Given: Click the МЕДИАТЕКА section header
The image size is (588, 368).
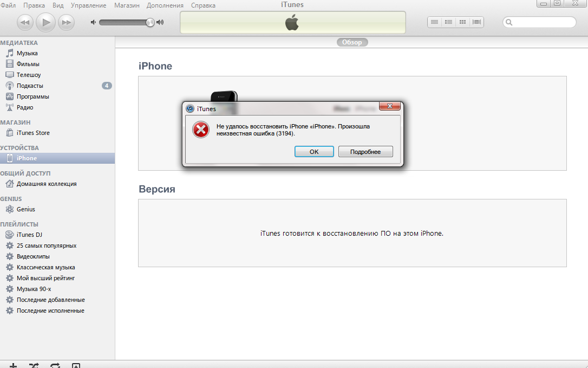Looking at the screenshot, I should click(x=19, y=43).
